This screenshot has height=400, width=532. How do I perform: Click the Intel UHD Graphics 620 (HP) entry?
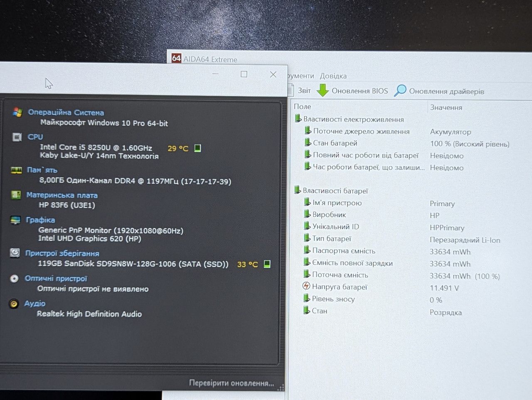pos(90,238)
